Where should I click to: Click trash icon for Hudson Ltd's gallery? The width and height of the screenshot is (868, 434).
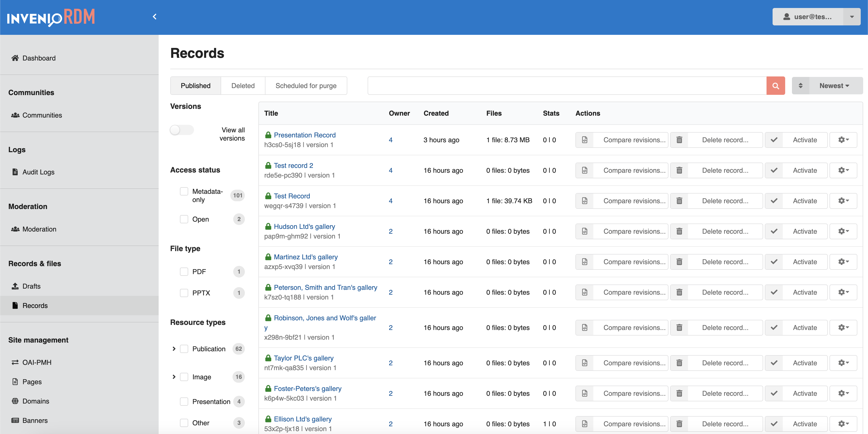679,231
